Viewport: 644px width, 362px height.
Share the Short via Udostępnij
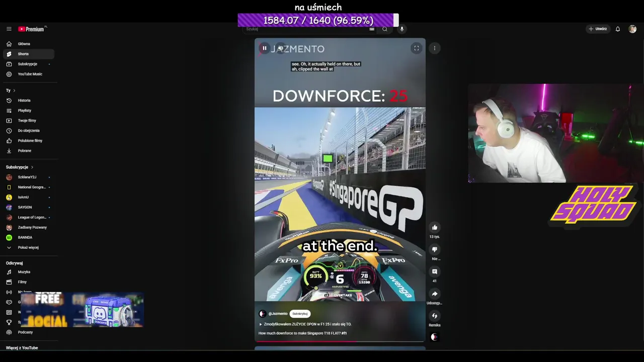[435, 294]
